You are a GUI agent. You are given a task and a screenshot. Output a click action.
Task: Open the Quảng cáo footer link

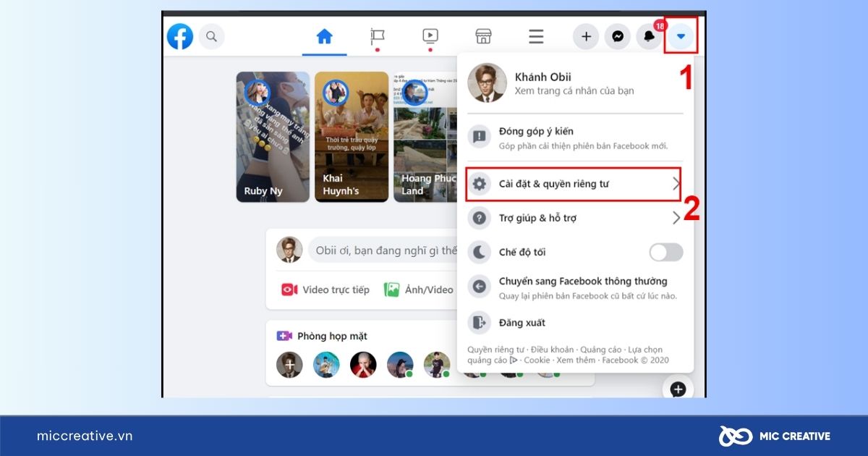pos(600,350)
